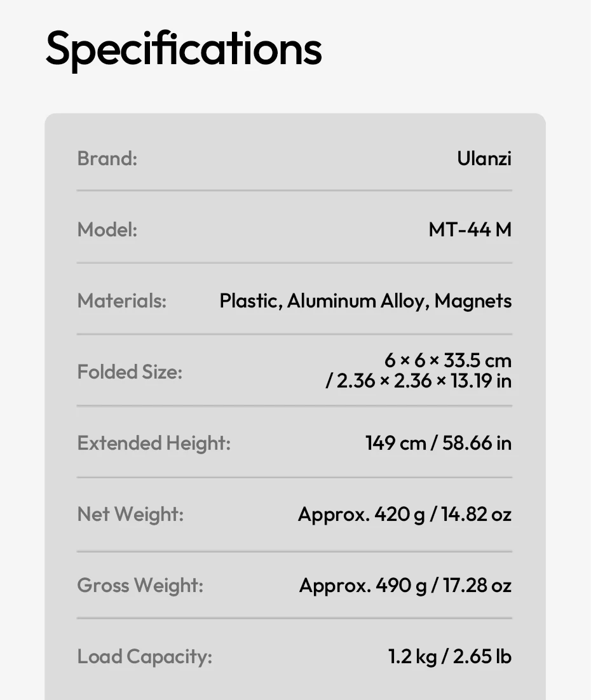Click divider line below Gross Weight row
Viewport: 591px width, 700px height.
(x=294, y=618)
